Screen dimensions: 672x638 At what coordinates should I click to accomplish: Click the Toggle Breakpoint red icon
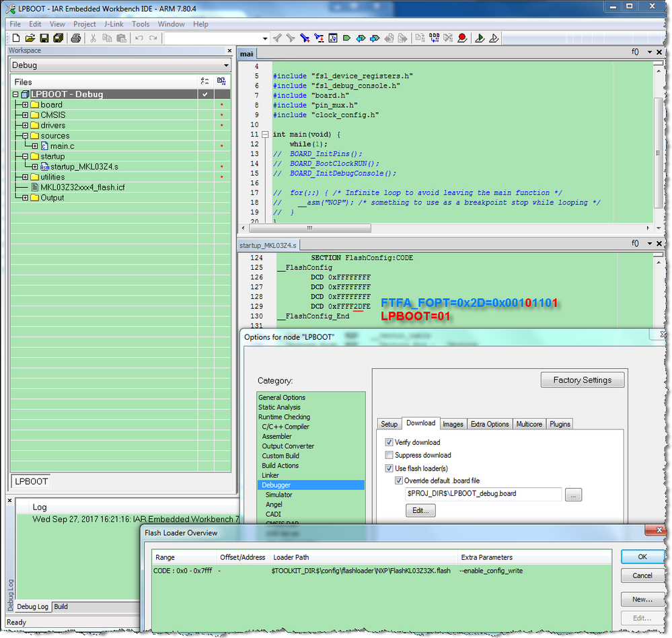click(462, 38)
